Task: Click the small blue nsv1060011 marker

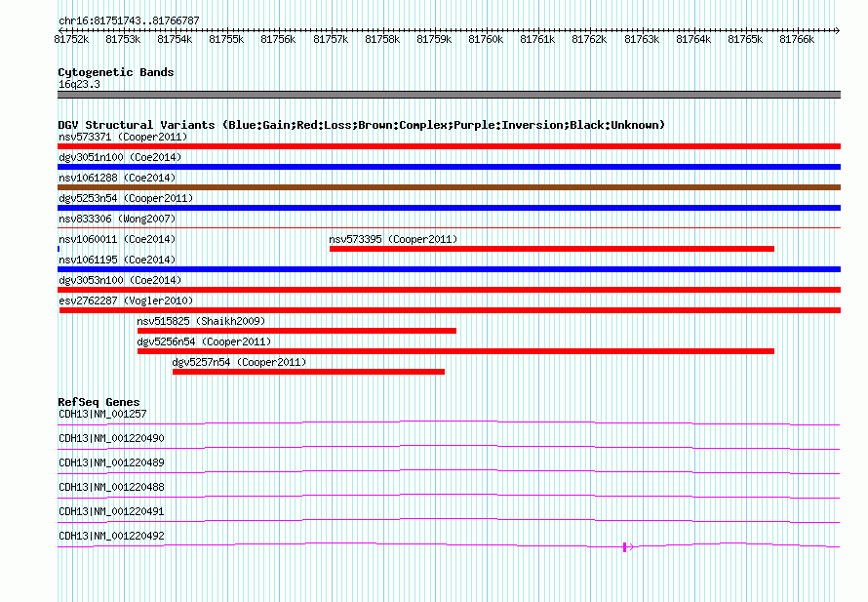Action: [59, 249]
